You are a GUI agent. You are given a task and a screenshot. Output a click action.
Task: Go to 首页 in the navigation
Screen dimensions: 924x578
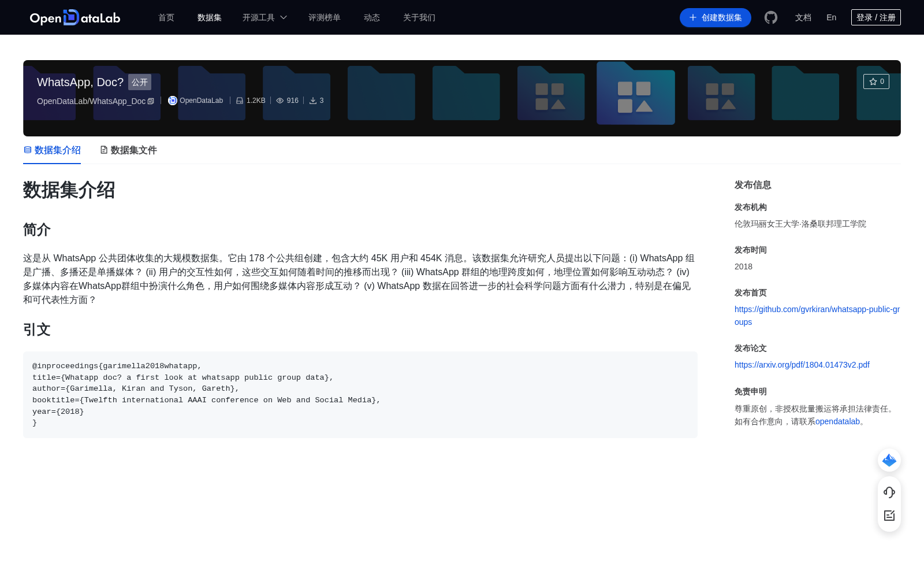pyautogui.click(x=166, y=17)
